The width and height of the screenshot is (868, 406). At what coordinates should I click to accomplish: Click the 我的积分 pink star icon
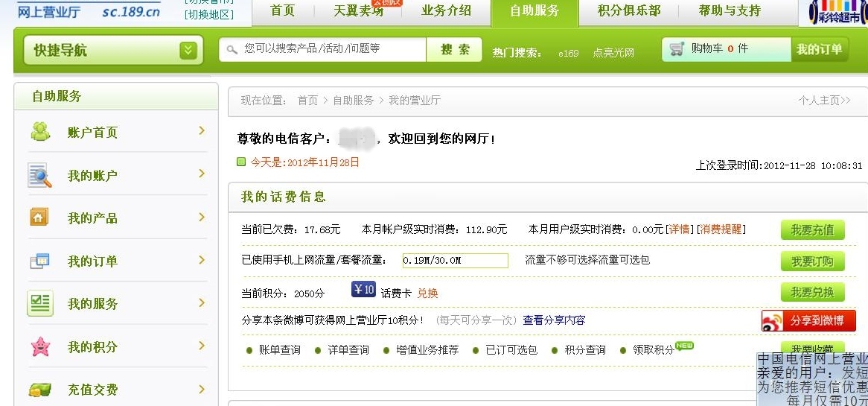tap(40, 346)
